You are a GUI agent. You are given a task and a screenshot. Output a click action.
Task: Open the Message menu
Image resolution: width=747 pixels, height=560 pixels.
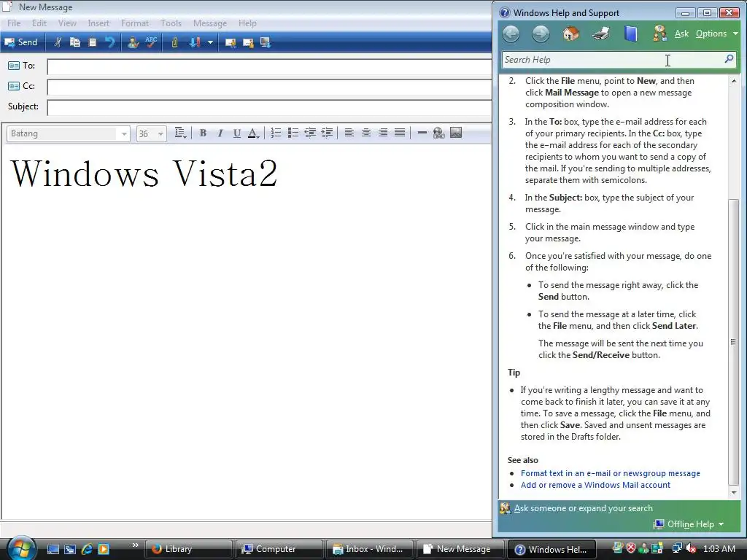click(210, 23)
